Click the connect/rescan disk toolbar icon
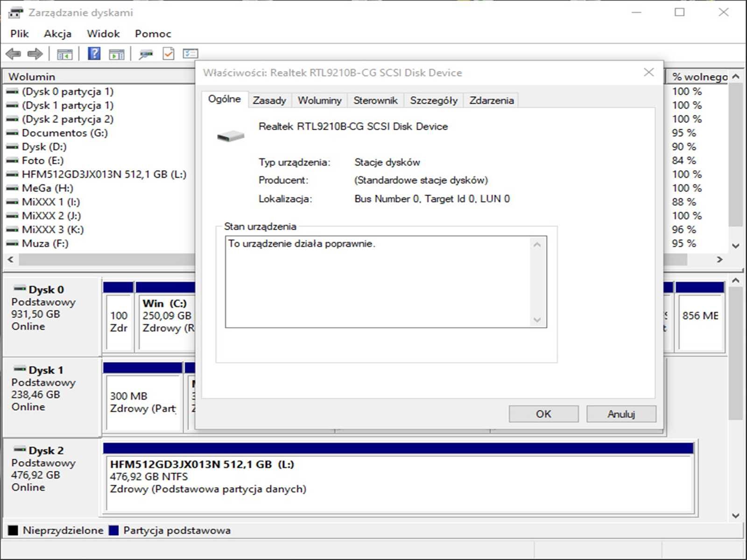 point(146,54)
